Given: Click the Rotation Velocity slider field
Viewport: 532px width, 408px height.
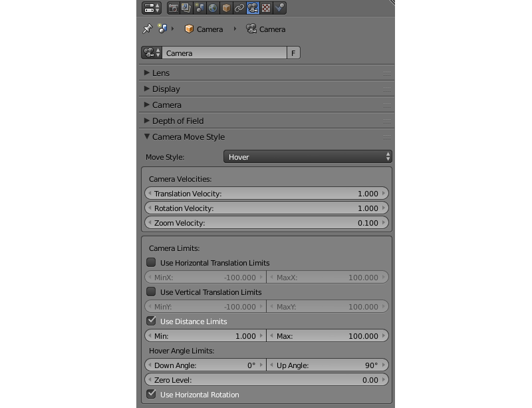Looking at the screenshot, I should click(267, 208).
